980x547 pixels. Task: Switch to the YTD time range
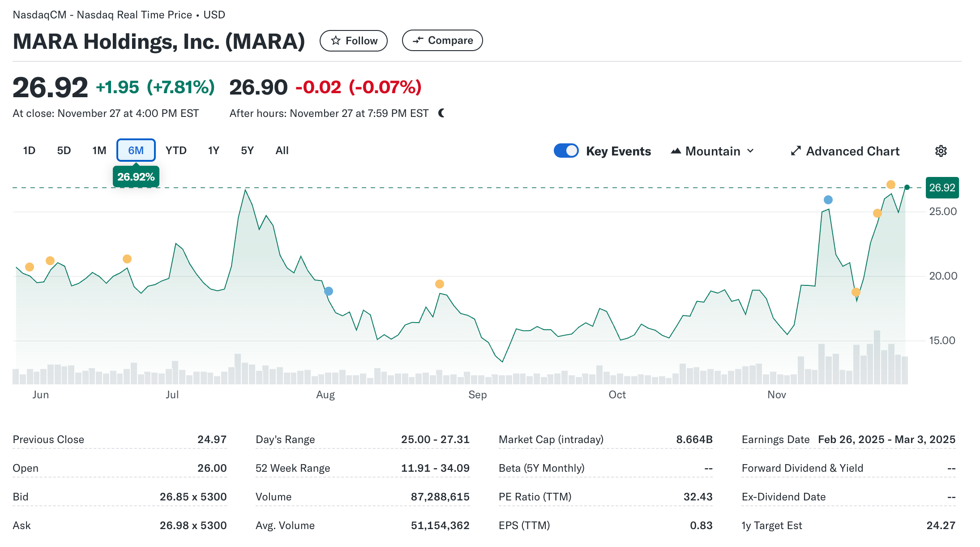(176, 151)
